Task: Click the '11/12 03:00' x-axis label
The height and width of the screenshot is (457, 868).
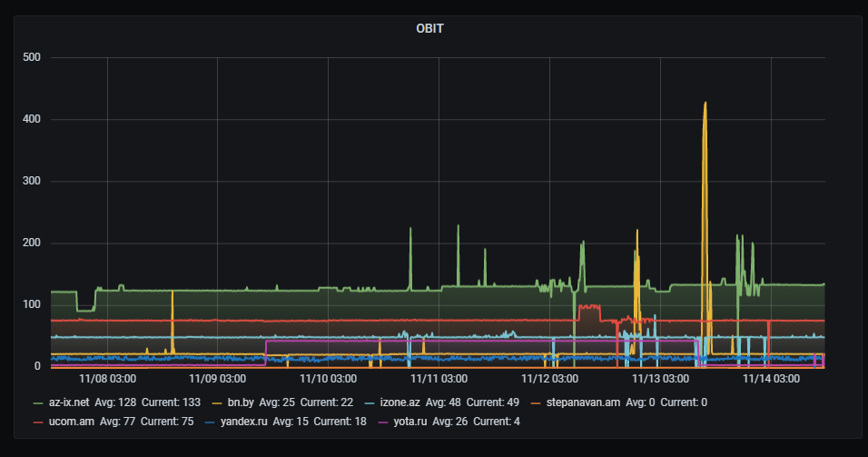Action: click(549, 379)
